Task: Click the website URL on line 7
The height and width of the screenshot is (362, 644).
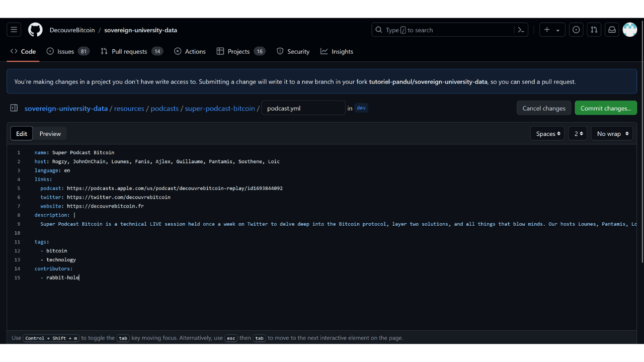Action: point(105,206)
